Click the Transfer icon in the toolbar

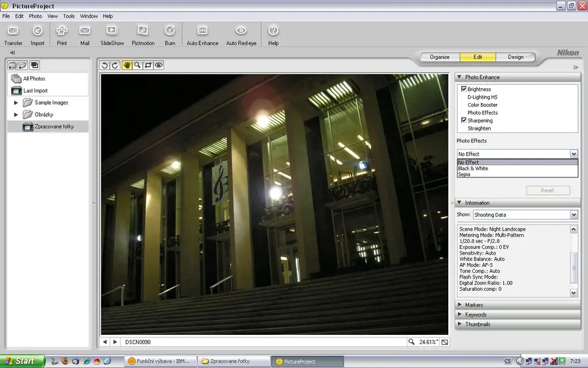tap(13, 31)
